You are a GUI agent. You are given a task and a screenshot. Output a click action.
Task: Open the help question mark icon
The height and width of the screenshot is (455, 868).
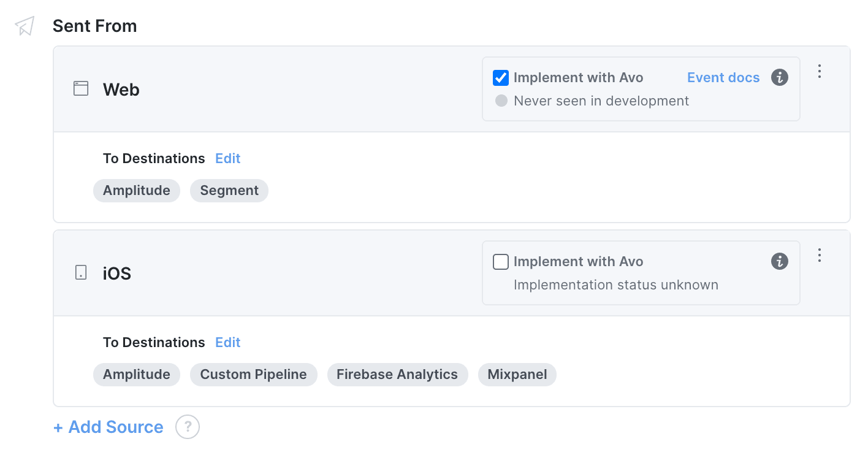188,427
